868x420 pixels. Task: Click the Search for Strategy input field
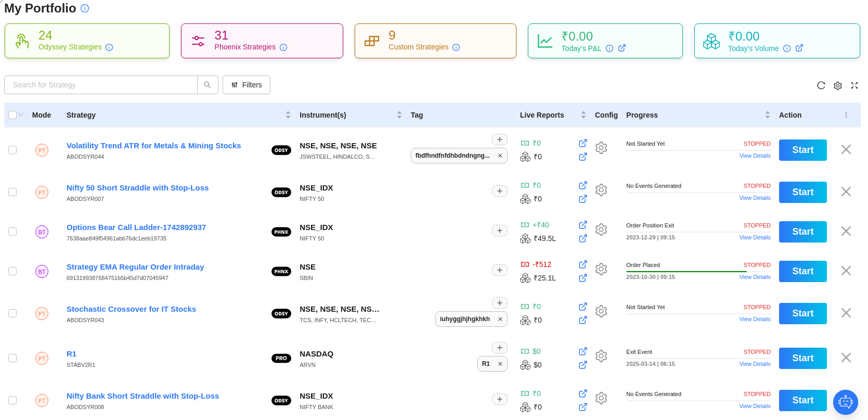click(101, 85)
